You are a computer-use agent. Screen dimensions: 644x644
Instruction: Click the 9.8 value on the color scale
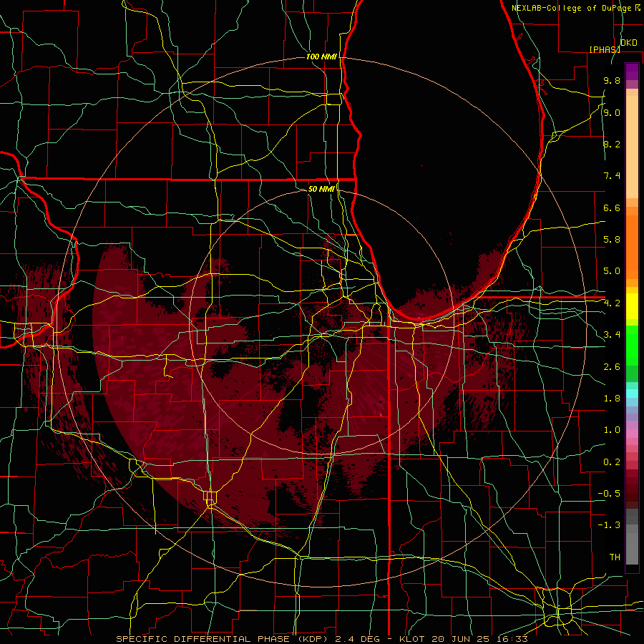pyautogui.click(x=612, y=80)
